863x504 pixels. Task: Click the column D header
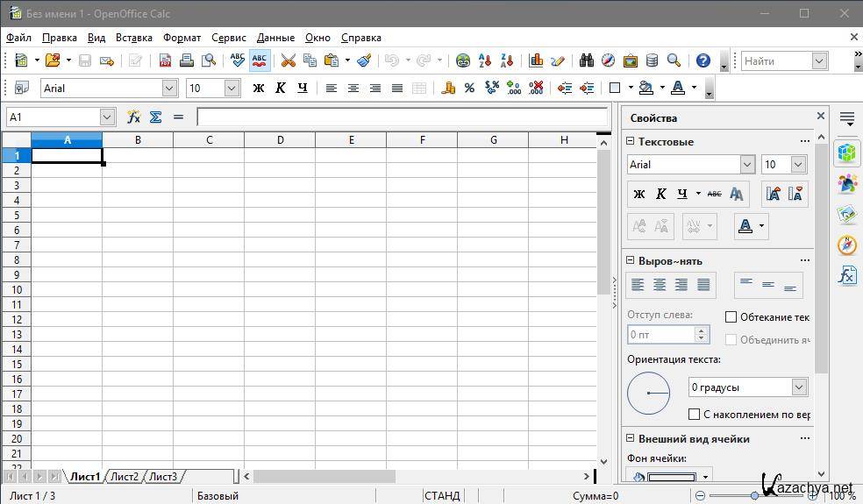(280, 140)
